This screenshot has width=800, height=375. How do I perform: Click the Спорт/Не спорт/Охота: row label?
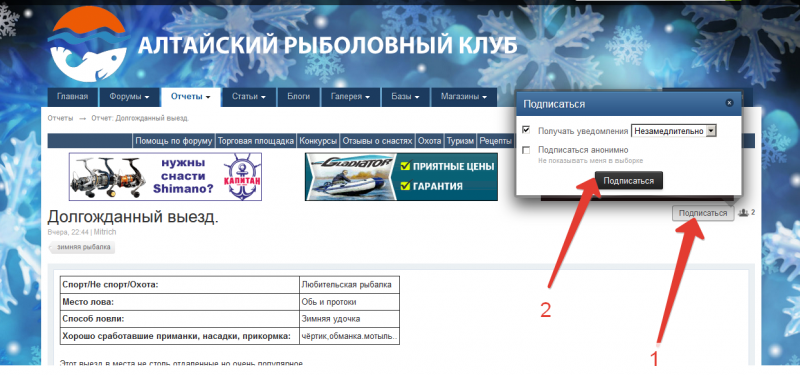coord(111,285)
